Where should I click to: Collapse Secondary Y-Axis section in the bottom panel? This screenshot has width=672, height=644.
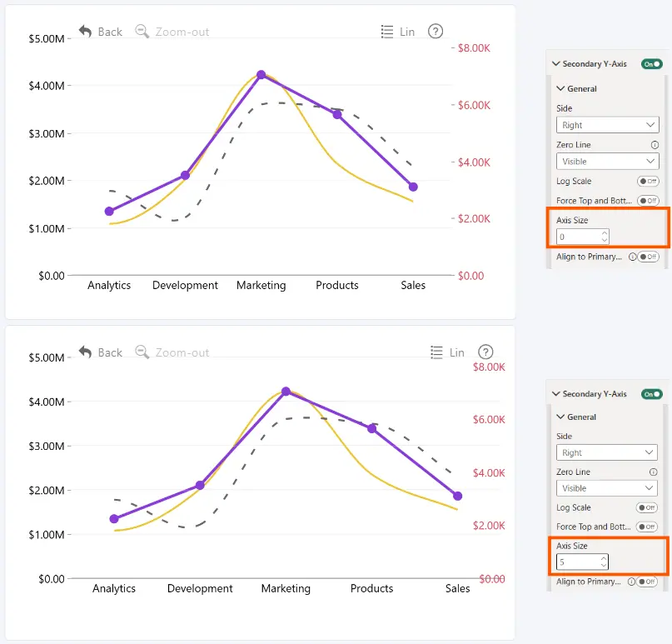pyautogui.click(x=556, y=393)
